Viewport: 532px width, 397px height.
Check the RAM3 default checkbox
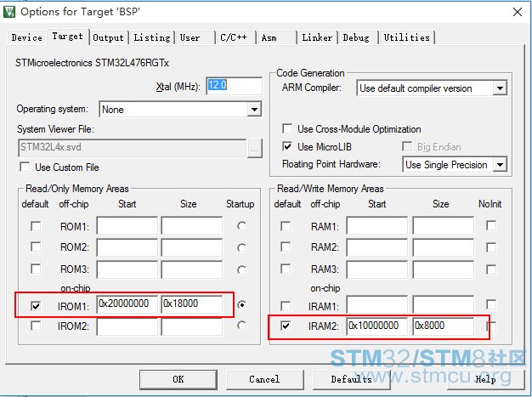click(x=286, y=269)
